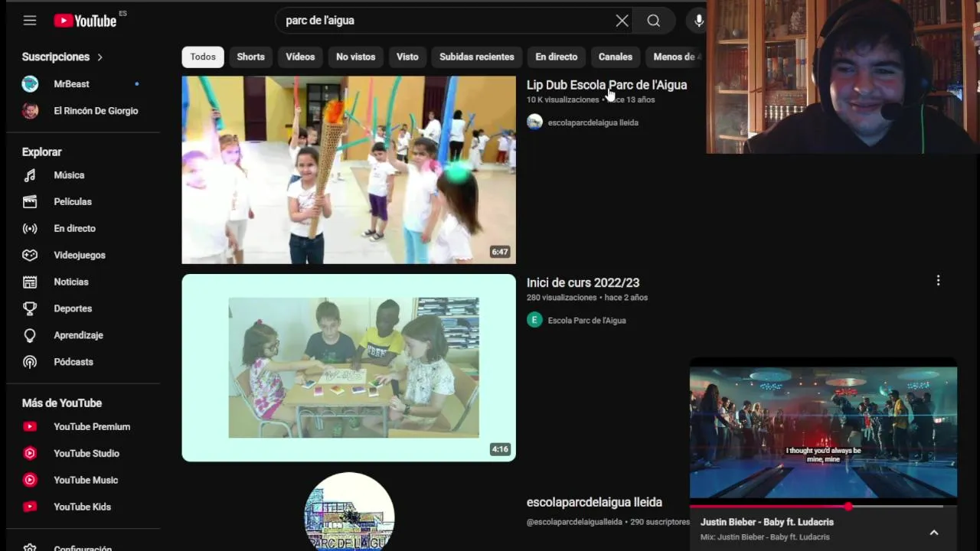Click the channel result round logo
Viewport: 980px width, 551px height.
tap(349, 511)
